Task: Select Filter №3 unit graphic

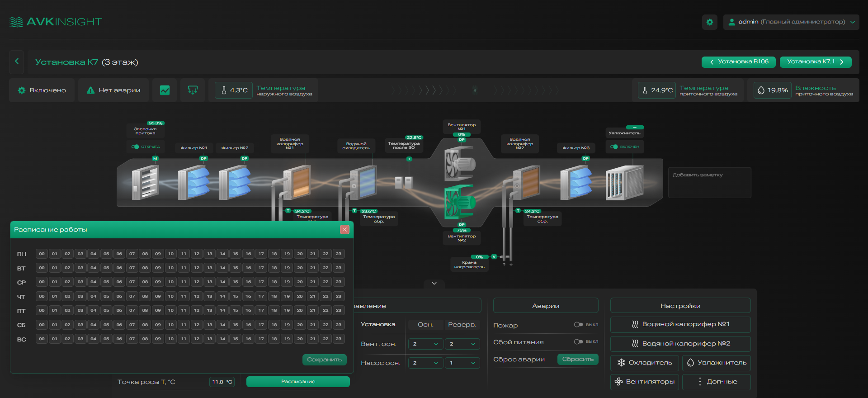Action: (576, 182)
